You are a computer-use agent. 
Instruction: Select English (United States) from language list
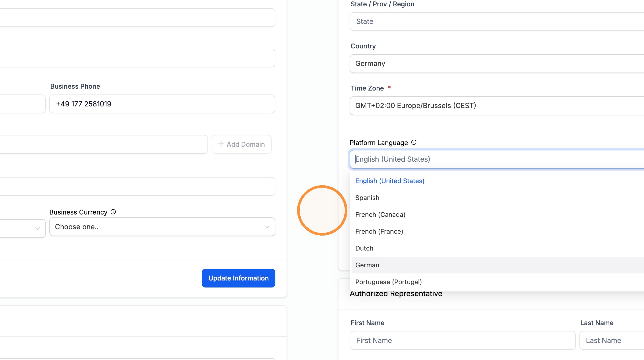498,181
